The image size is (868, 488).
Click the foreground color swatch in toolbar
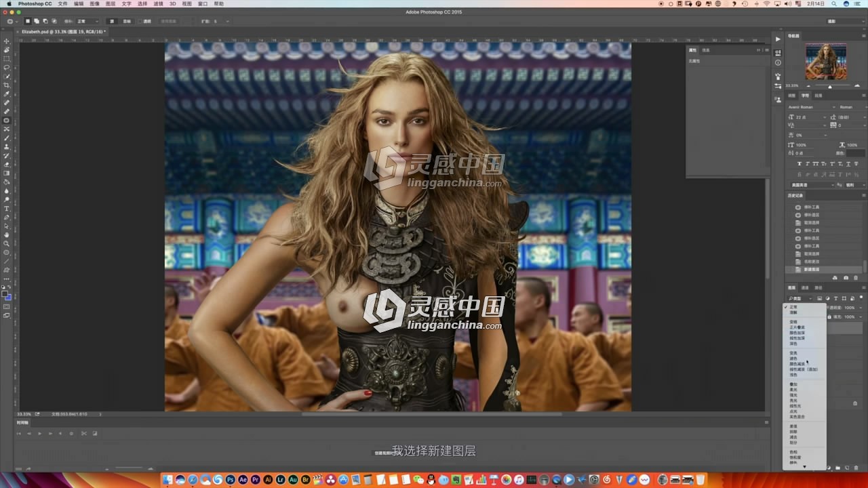coord(5,293)
